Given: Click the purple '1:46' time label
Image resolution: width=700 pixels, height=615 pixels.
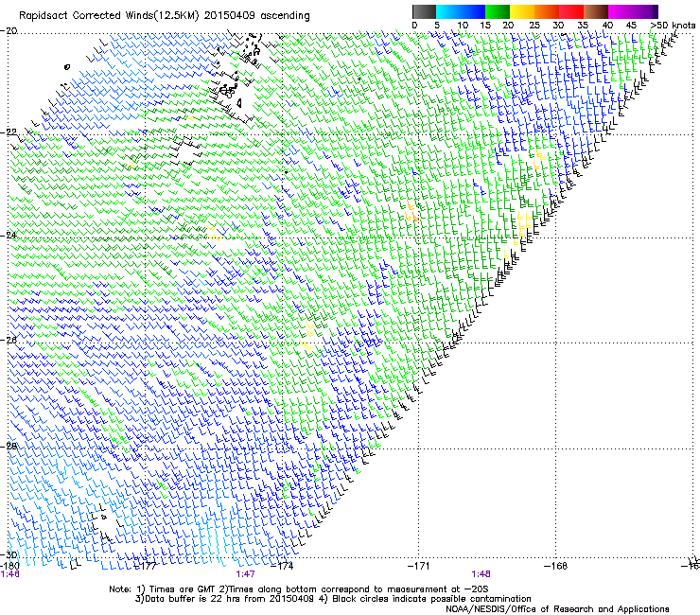Looking at the screenshot, I should tap(9, 574).
